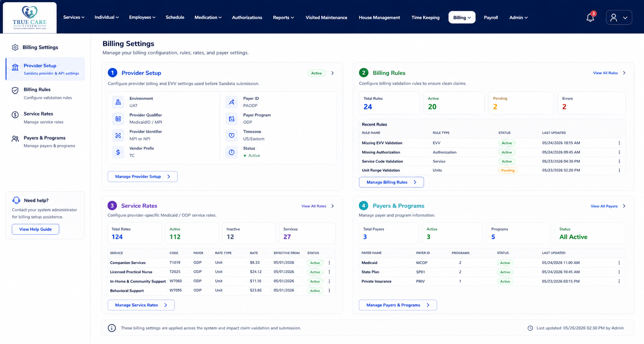Expand the Reports menu
The image size is (644, 344).
tap(284, 17)
